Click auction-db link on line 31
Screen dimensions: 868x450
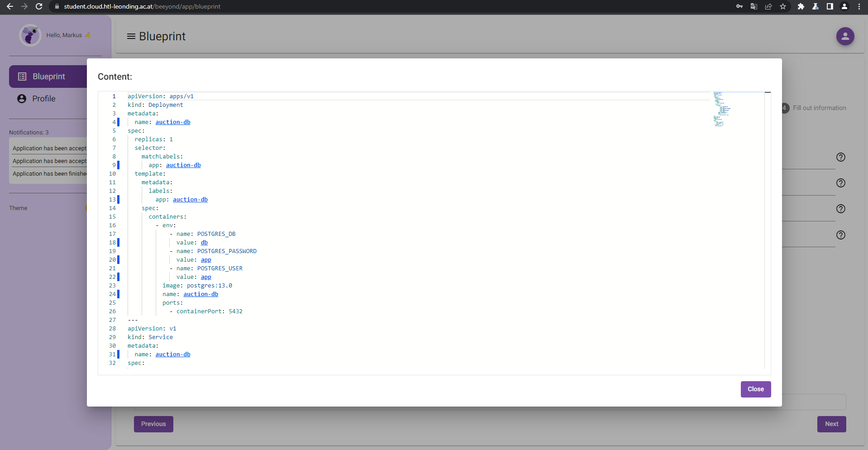(x=173, y=354)
